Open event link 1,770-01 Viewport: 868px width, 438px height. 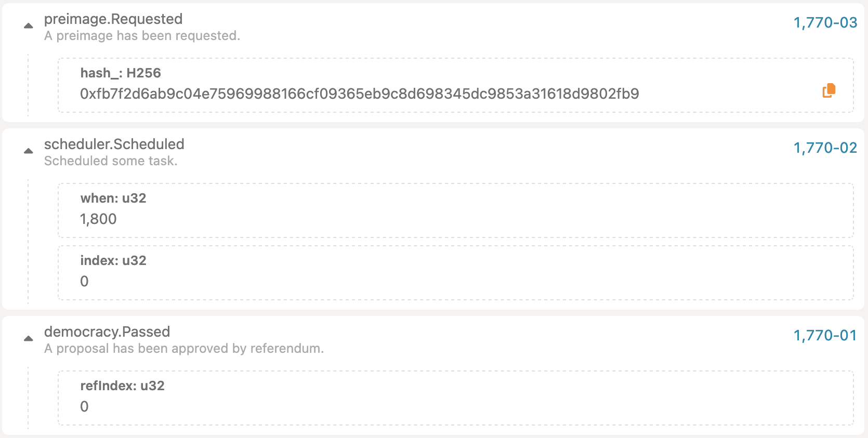coord(825,336)
